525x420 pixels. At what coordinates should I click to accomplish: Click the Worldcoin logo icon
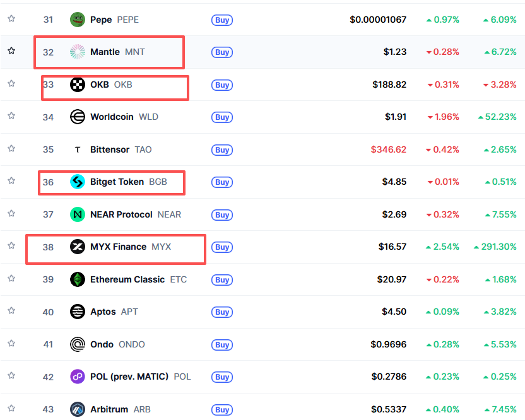click(78, 117)
